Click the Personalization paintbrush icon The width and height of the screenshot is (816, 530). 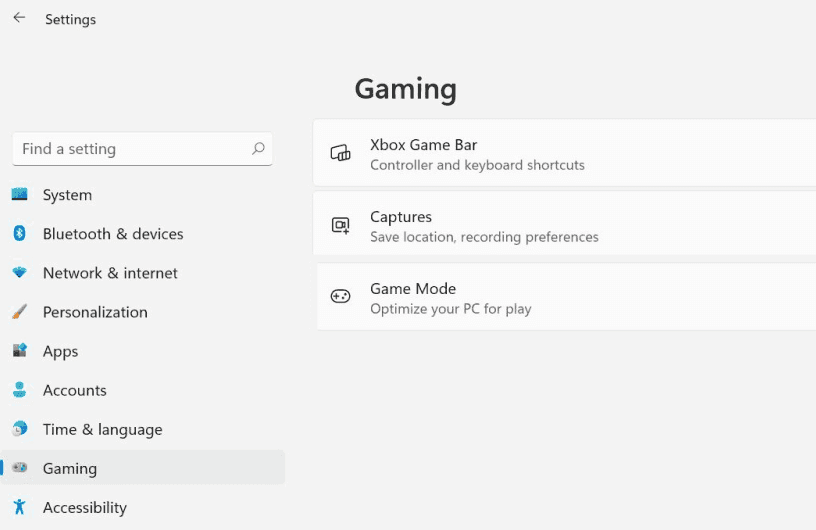[x=19, y=311]
